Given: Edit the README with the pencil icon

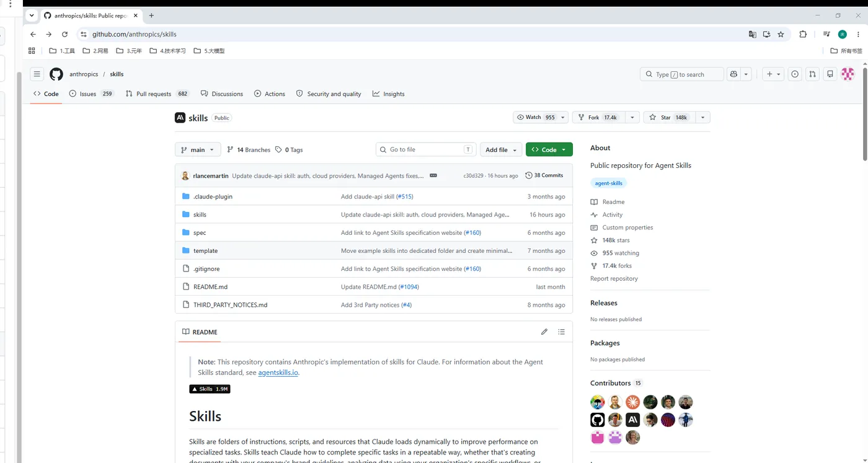Looking at the screenshot, I should click(544, 332).
